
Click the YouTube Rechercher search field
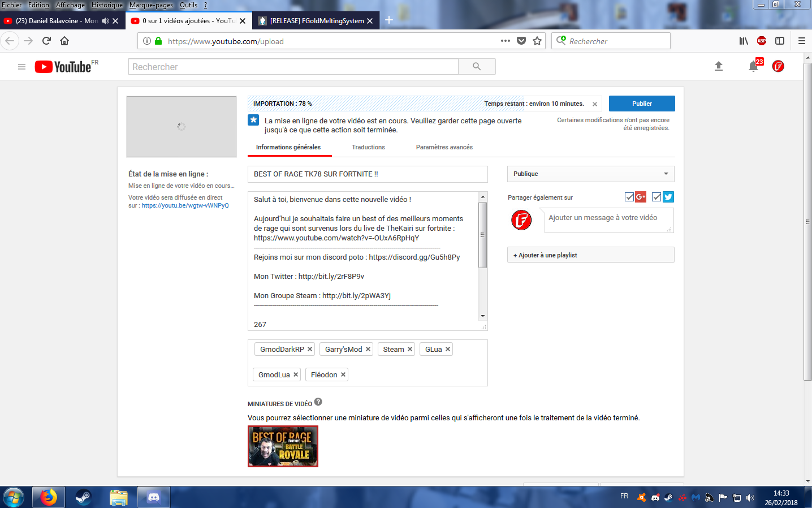tap(293, 67)
